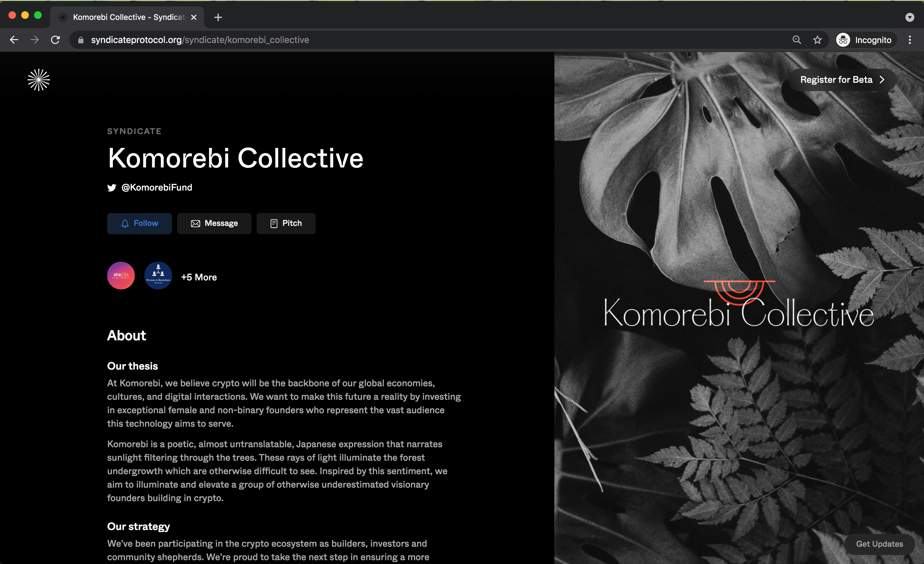Click the Our strategy heading
The image size is (924, 564).
pos(138,526)
